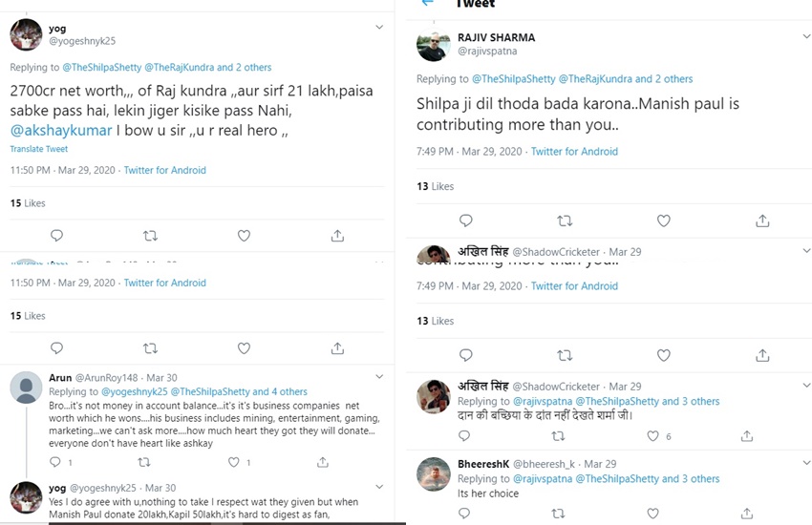Viewport: 812px width, 525px height.
Task: Share Rajiv Sharma's tweet
Action: point(762,220)
